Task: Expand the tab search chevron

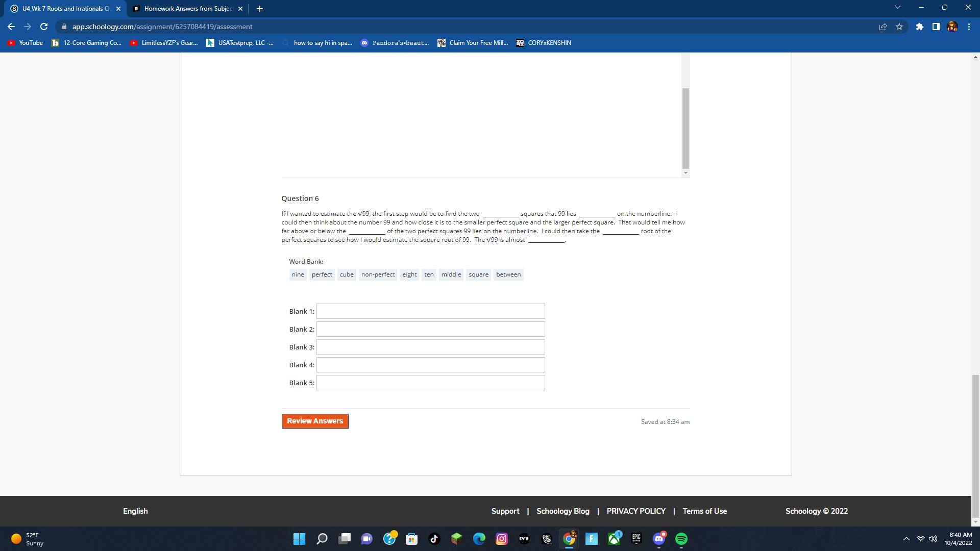Action: (x=898, y=8)
